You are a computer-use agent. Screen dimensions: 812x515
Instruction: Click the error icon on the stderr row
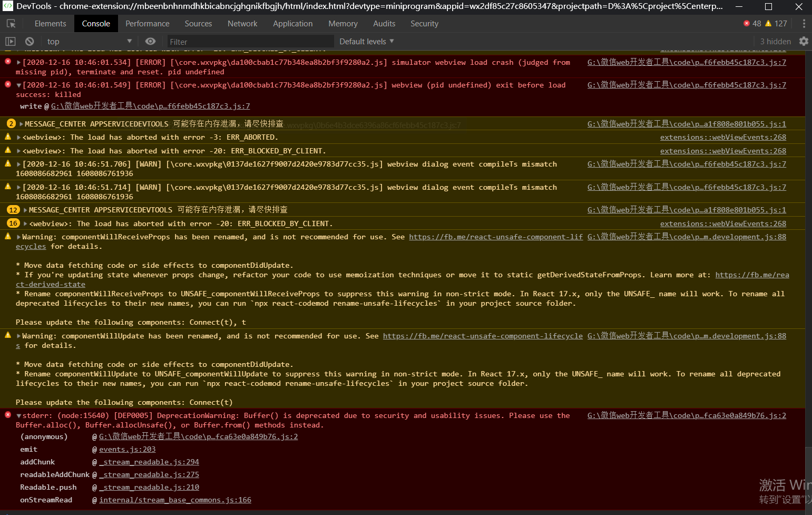click(8, 415)
